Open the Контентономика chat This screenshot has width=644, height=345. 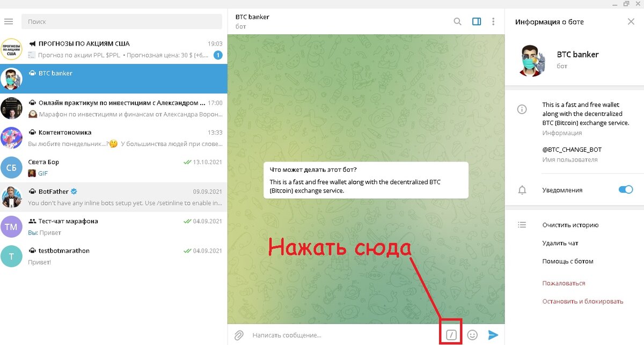(114, 137)
